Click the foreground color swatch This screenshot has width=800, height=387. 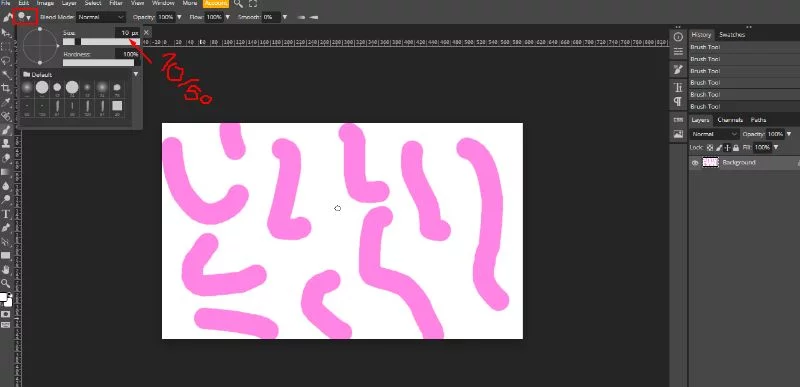pyautogui.click(x=3, y=297)
